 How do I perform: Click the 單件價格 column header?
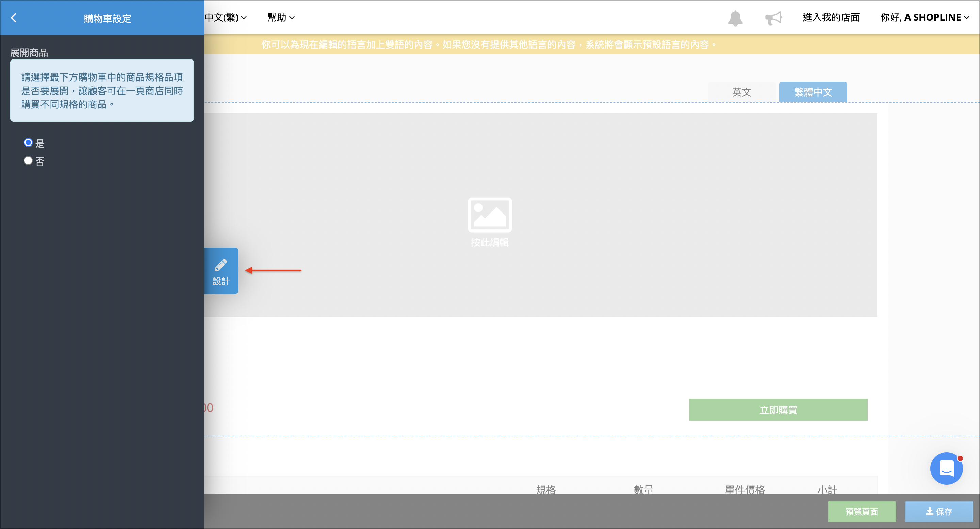pyautogui.click(x=745, y=490)
